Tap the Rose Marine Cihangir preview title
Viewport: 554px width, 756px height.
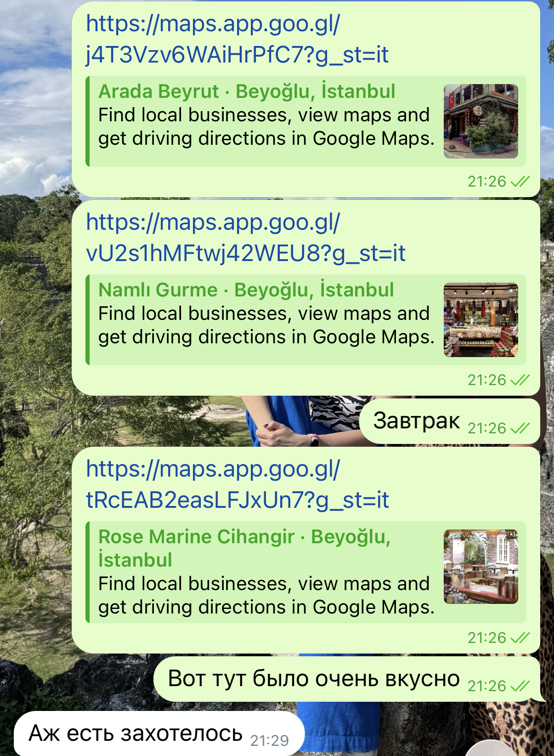244,548
